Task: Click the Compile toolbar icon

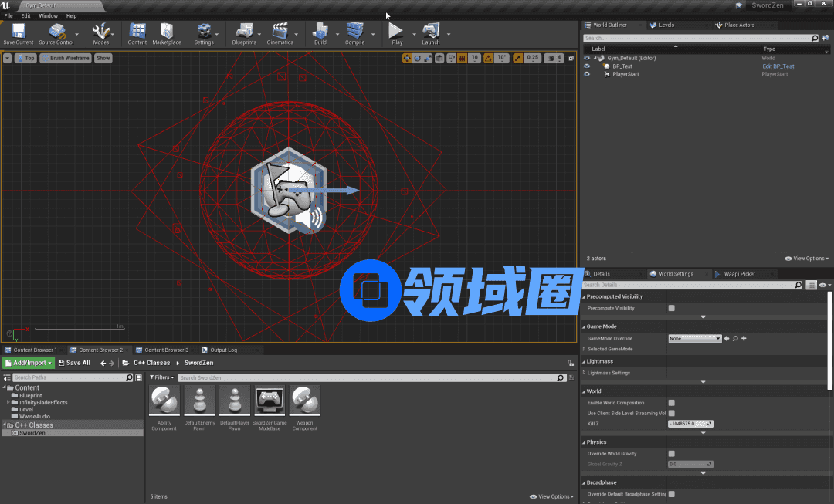Action: coord(354,32)
